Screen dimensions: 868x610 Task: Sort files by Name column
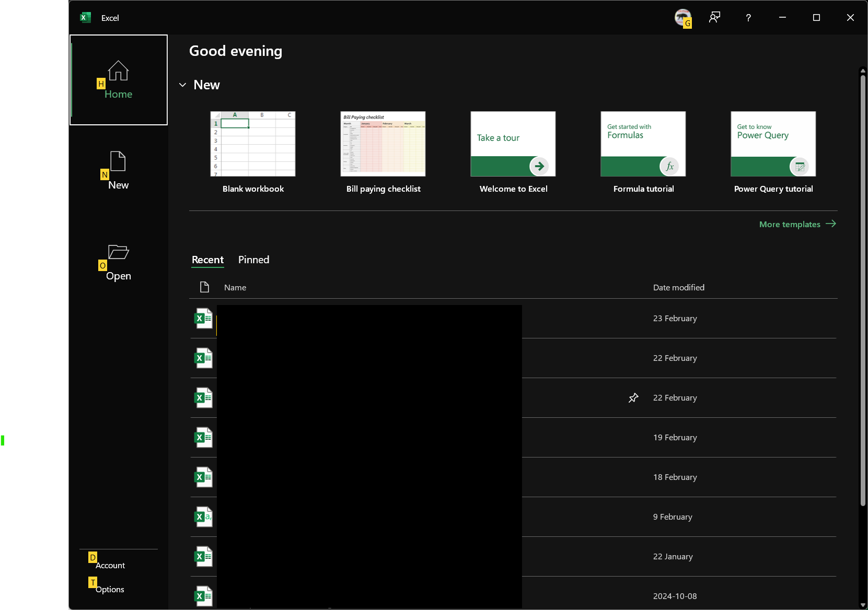pos(235,287)
